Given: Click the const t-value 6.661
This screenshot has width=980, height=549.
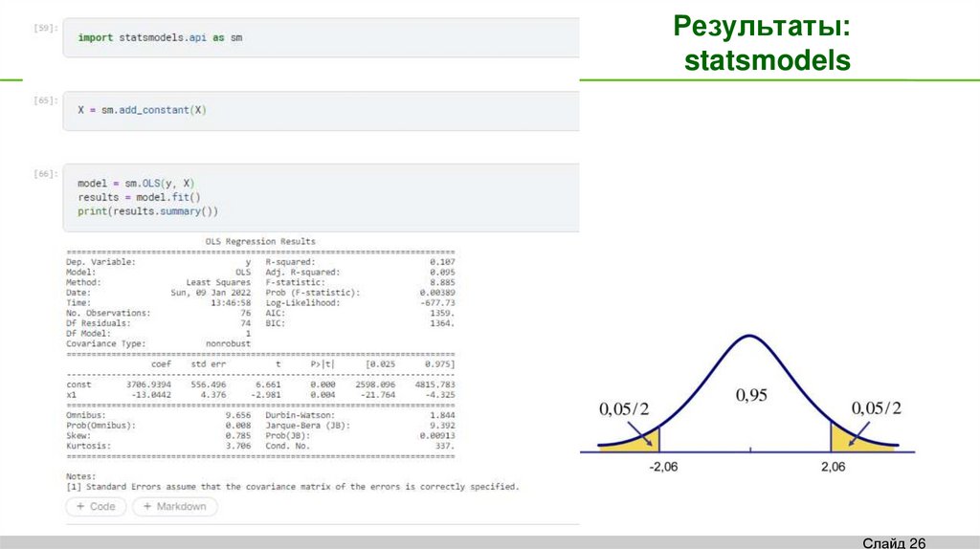Looking at the screenshot, I should pyautogui.click(x=268, y=384).
